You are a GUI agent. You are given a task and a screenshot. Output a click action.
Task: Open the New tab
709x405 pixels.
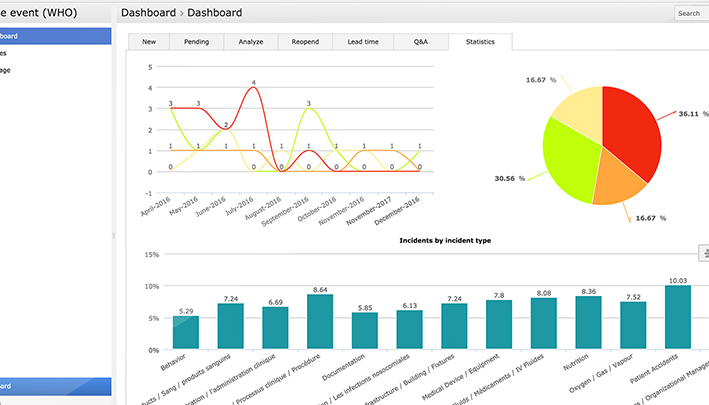(149, 42)
